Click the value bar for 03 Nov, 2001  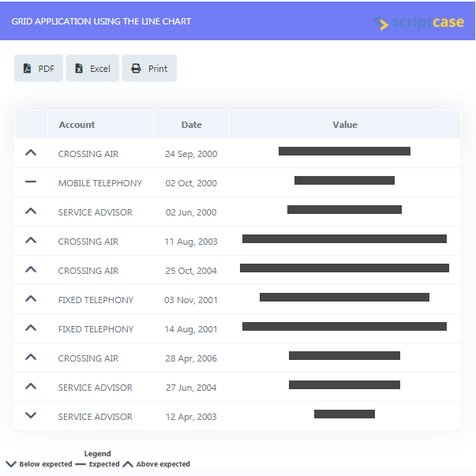click(x=344, y=297)
